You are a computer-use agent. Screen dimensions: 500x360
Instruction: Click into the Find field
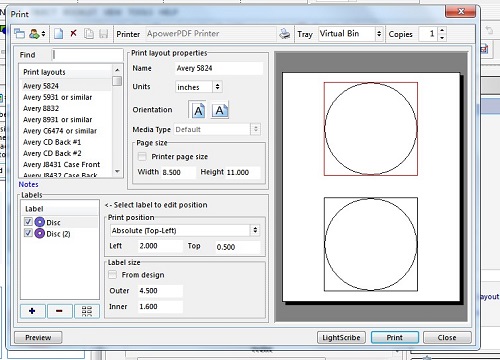(87, 55)
